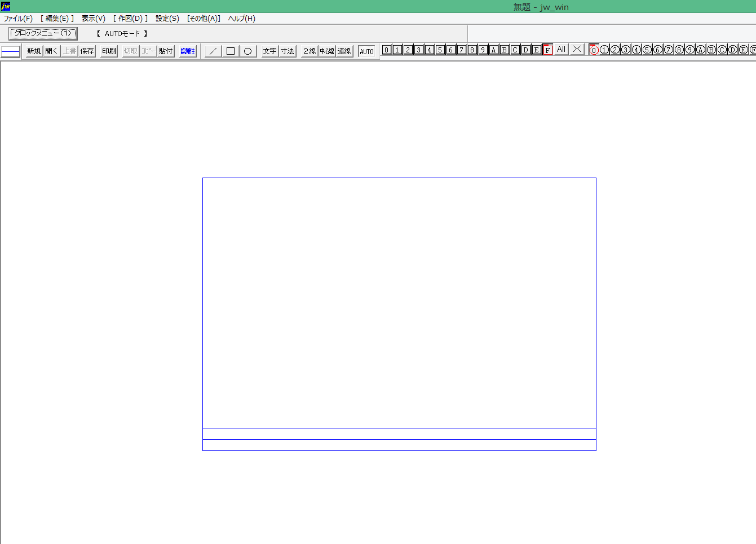Open the その他(A) menu
Screen dimensions: 756x544
pyautogui.click(x=204, y=19)
